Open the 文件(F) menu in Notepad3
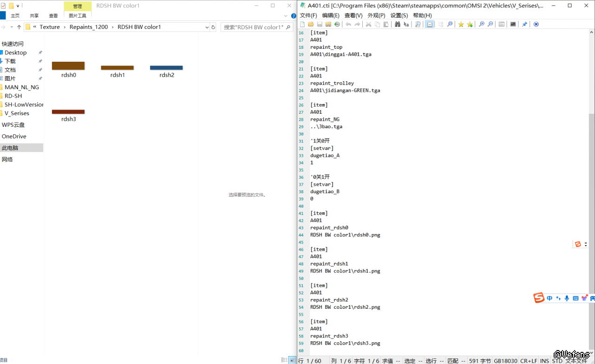The height and width of the screenshot is (364, 595). click(x=308, y=15)
